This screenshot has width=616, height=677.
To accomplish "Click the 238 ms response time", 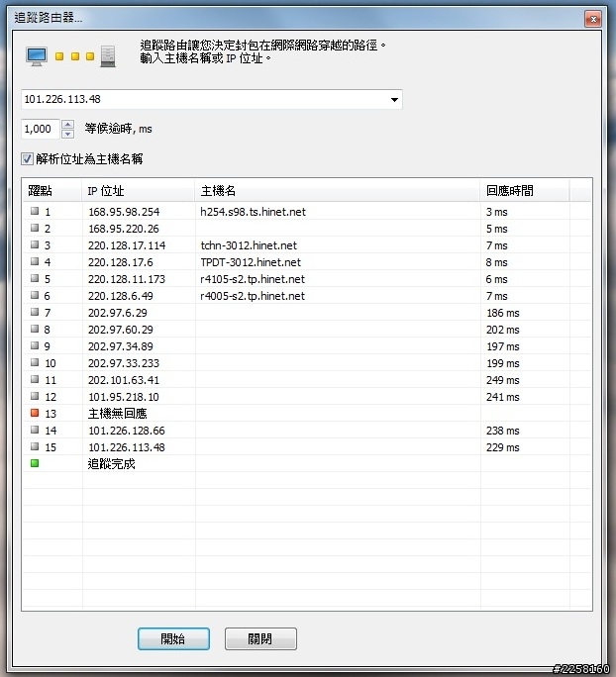I will (x=503, y=431).
